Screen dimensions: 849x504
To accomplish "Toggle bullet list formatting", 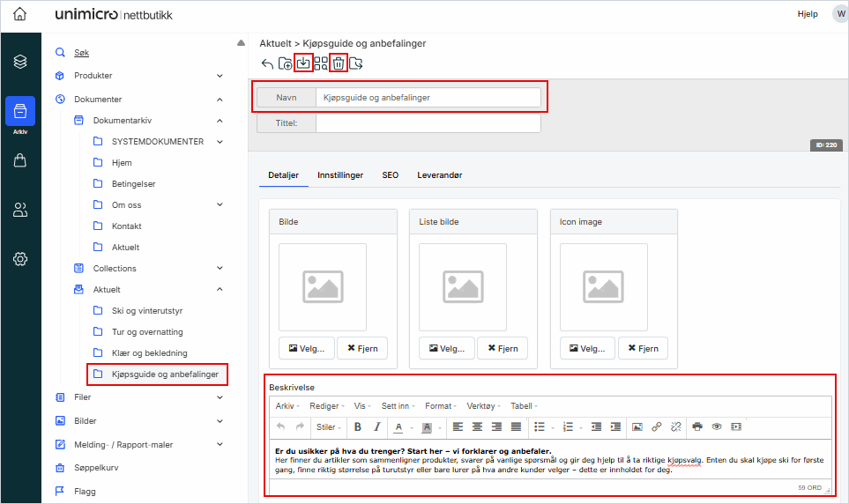I will click(x=540, y=426).
